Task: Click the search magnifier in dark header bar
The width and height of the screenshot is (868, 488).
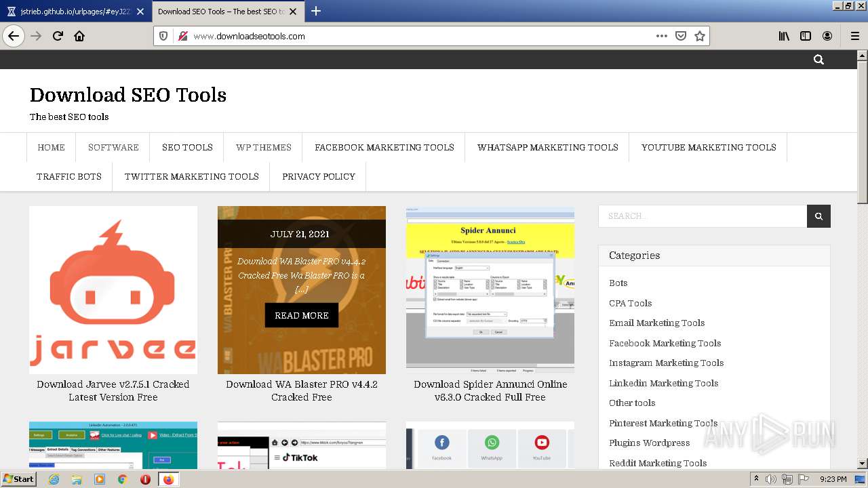Action: point(818,60)
